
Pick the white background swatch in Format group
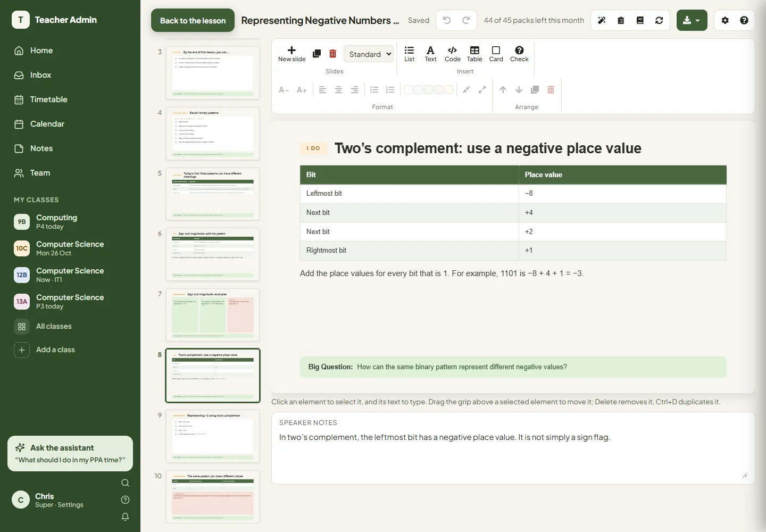[409, 90]
